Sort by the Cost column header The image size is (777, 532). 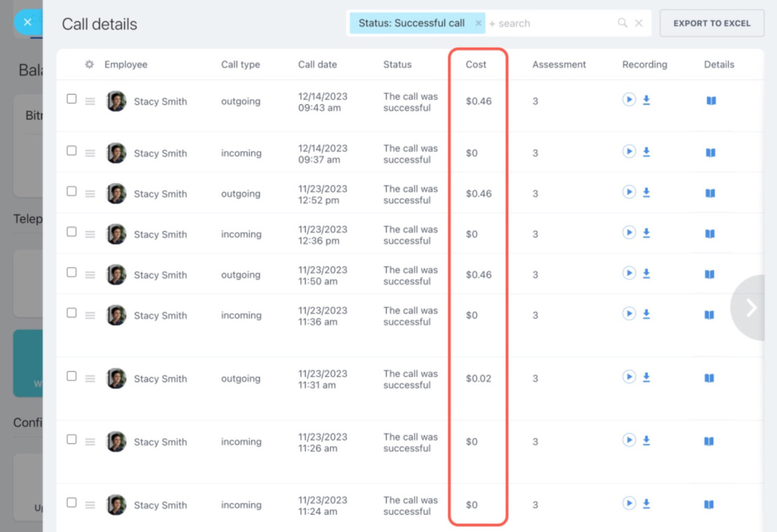(476, 64)
